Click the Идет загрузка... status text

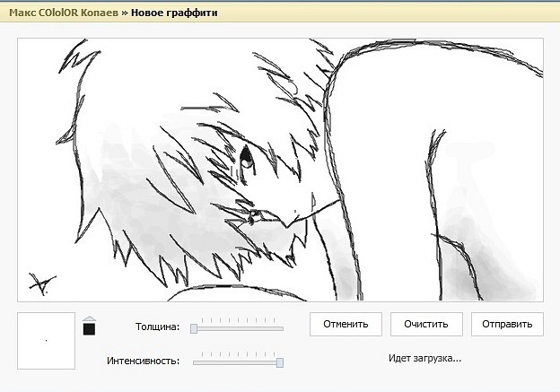point(425,358)
